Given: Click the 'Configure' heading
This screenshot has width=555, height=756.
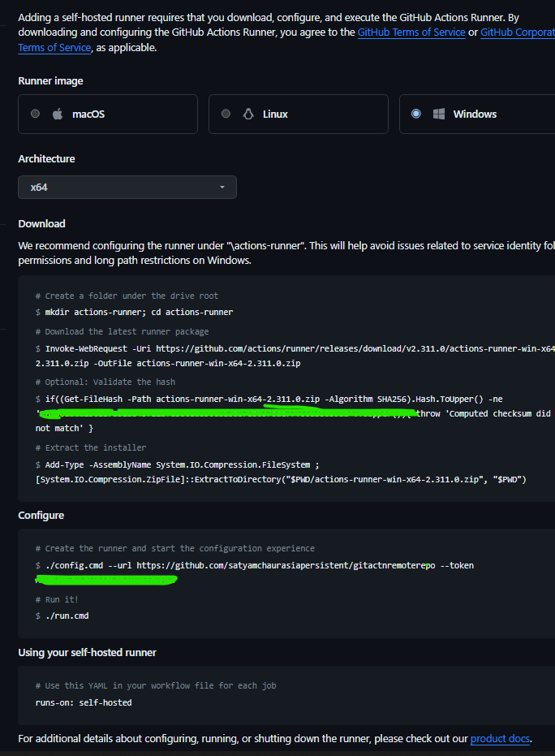Looking at the screenshot, I should [41, 516].
